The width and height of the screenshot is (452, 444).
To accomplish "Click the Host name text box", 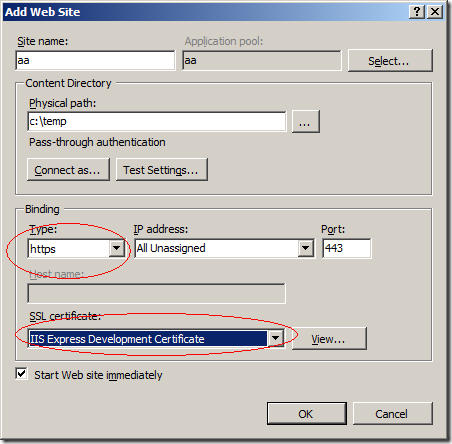I will click(x=156, y=293).
